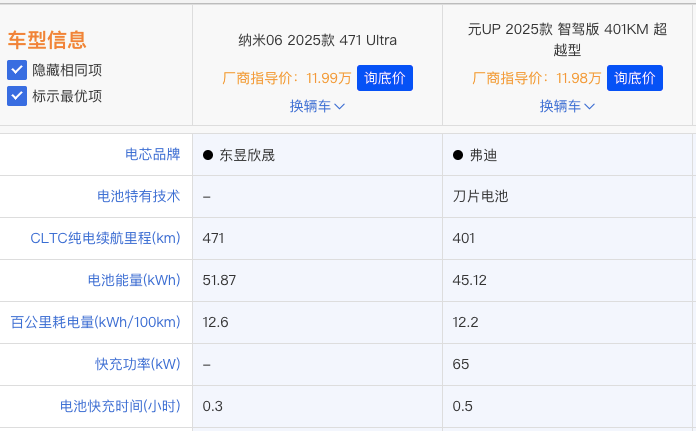
Task: Click the 电池能量(kWh) row label
Action: click(134, 280)
